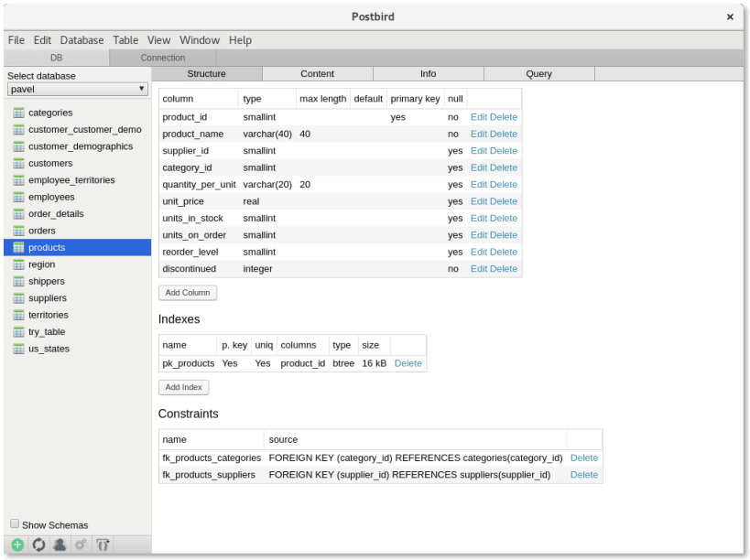Switch to the DB tab
750x560 pixels.
tap(57, 58)
